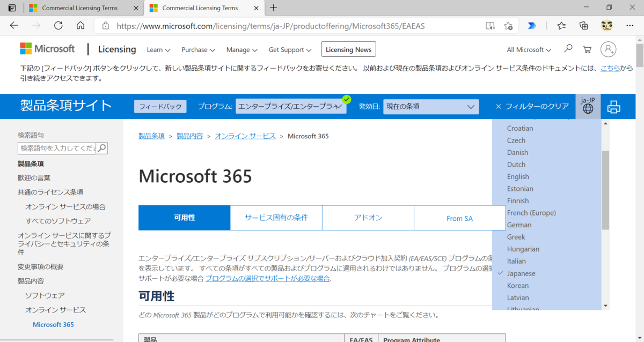The height and width of the screenshot is (342, 644).
Task: Click the printer icon
Action: coord(613,107)
